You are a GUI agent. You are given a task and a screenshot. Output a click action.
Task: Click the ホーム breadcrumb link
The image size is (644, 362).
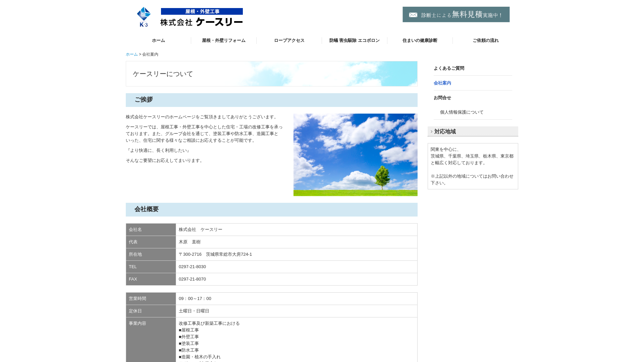point(132,54)
